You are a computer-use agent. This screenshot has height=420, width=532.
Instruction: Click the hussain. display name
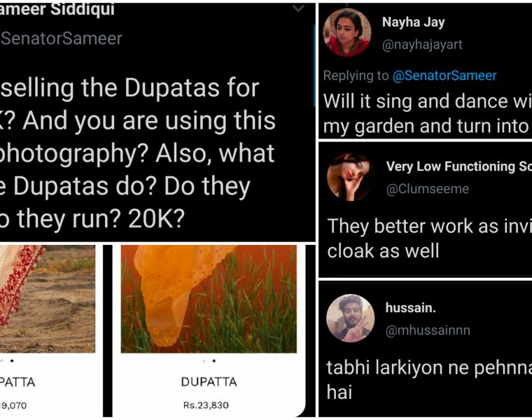[x=410, y=308]
